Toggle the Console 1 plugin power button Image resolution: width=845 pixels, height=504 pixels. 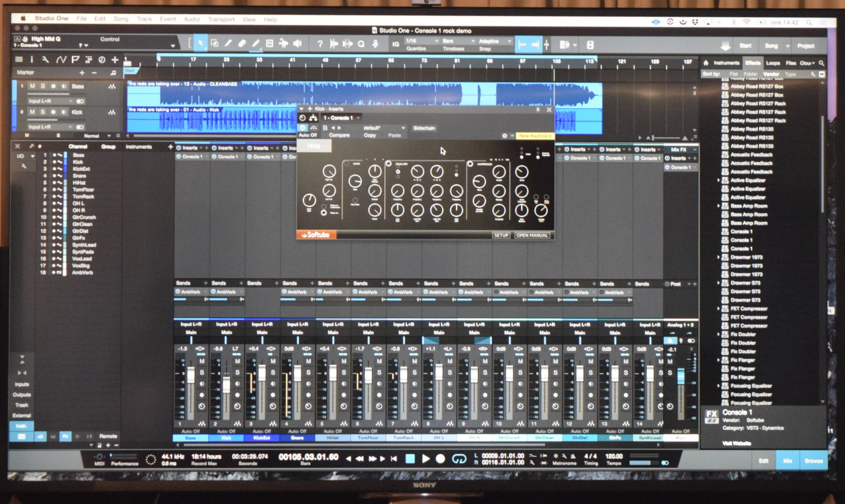click(x=303, y=128)
